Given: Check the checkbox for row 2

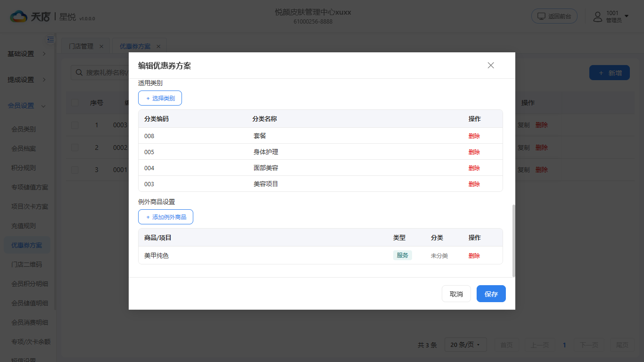Looking at the screenshot, I should pyautogui.click(x=75, y=148).
